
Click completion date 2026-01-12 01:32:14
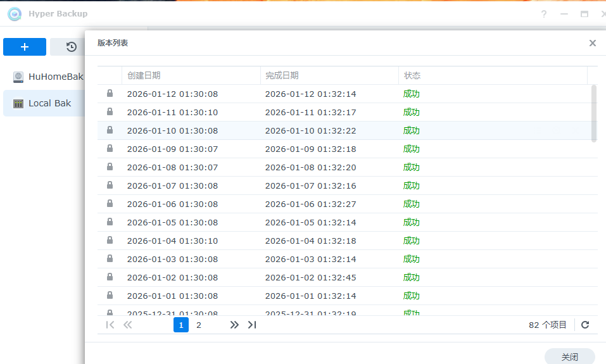click(x=310, y=94)
